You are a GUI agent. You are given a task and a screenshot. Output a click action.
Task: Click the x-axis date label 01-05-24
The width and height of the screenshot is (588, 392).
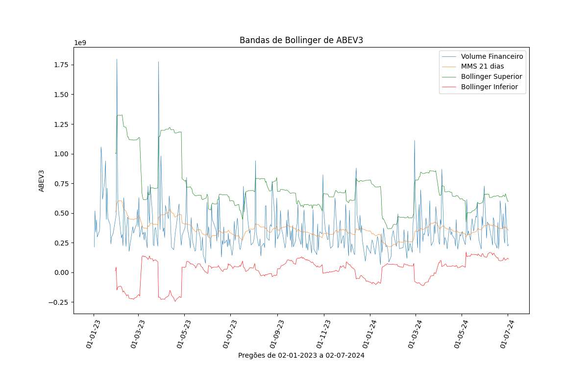point(461,334)
